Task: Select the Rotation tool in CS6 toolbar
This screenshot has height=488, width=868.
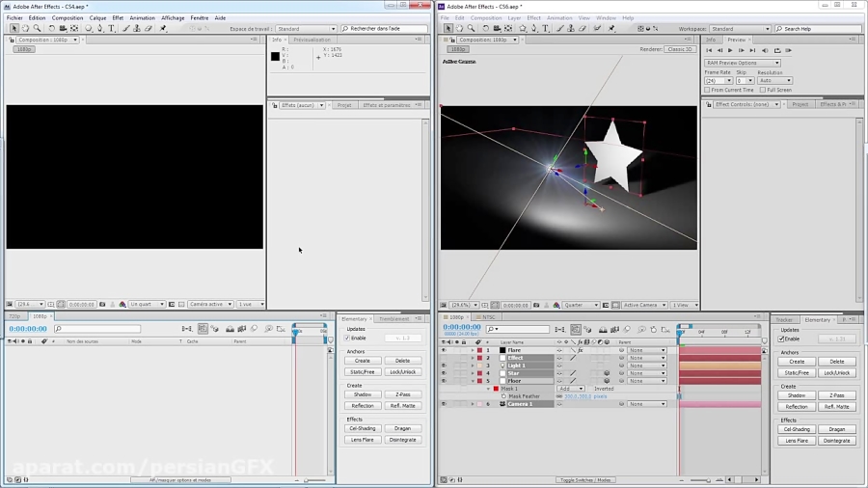Action: tap(485, 28)
